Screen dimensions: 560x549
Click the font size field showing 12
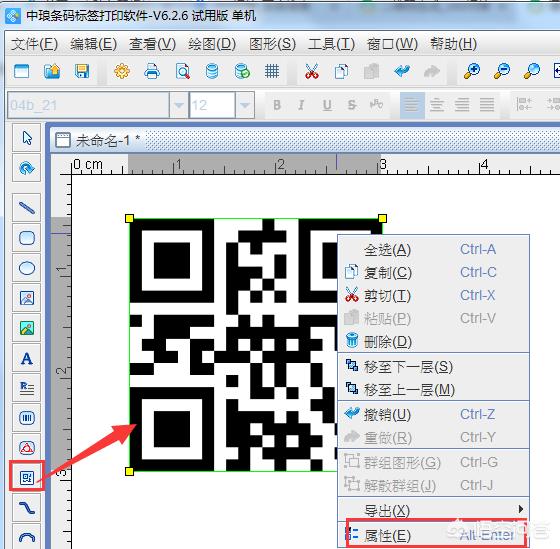click(212, 105)
